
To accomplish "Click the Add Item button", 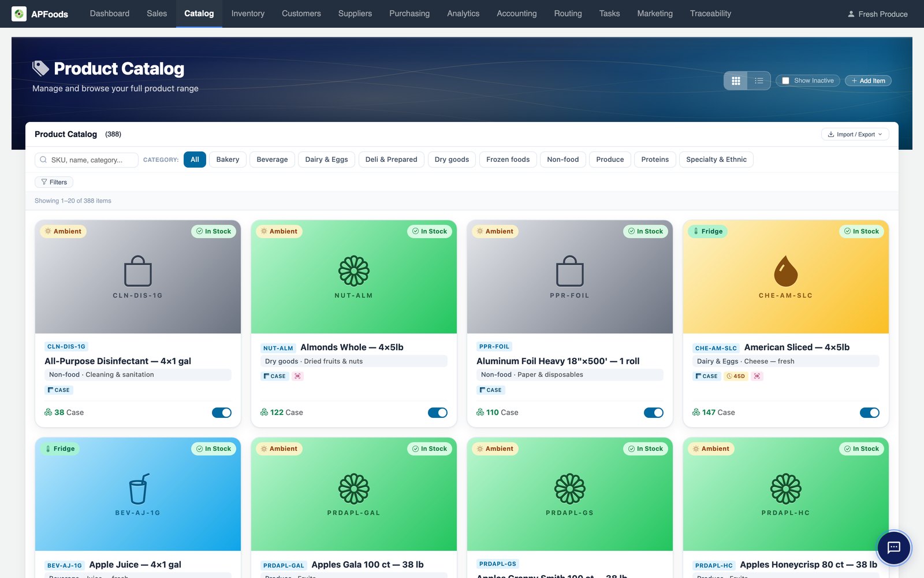I will (868, 81).
